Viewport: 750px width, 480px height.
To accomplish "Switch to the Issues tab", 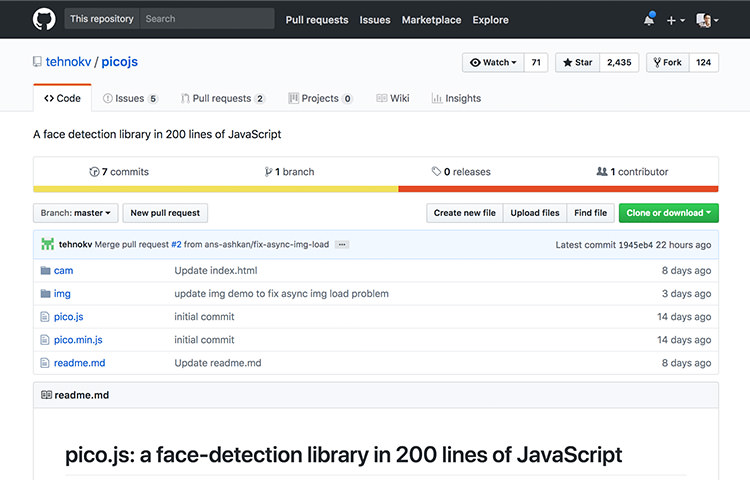I will click(129, 98).
